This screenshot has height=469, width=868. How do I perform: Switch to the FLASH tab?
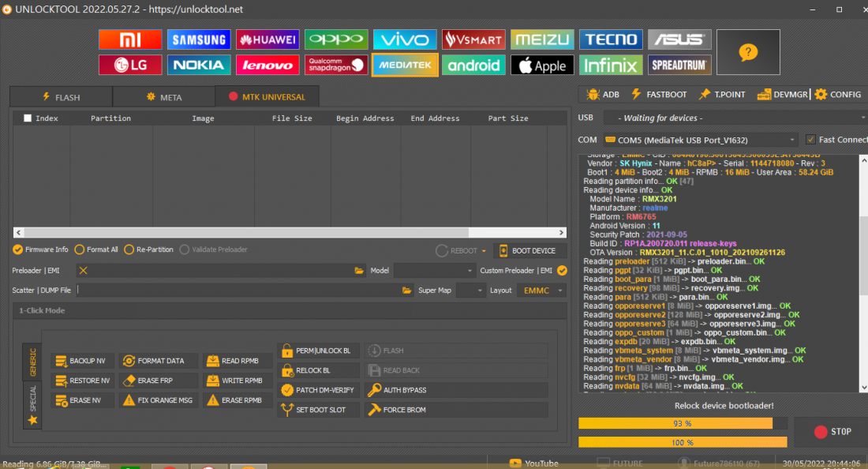[62, 97]
